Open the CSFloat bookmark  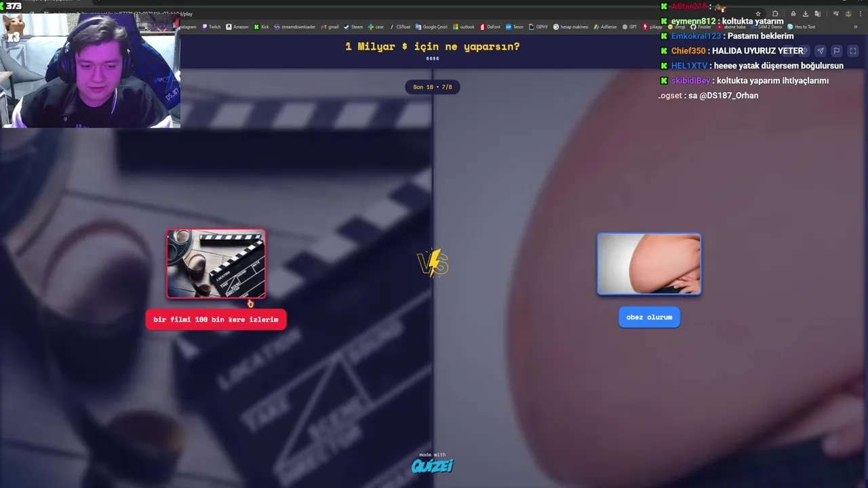(x=400, y=27)
